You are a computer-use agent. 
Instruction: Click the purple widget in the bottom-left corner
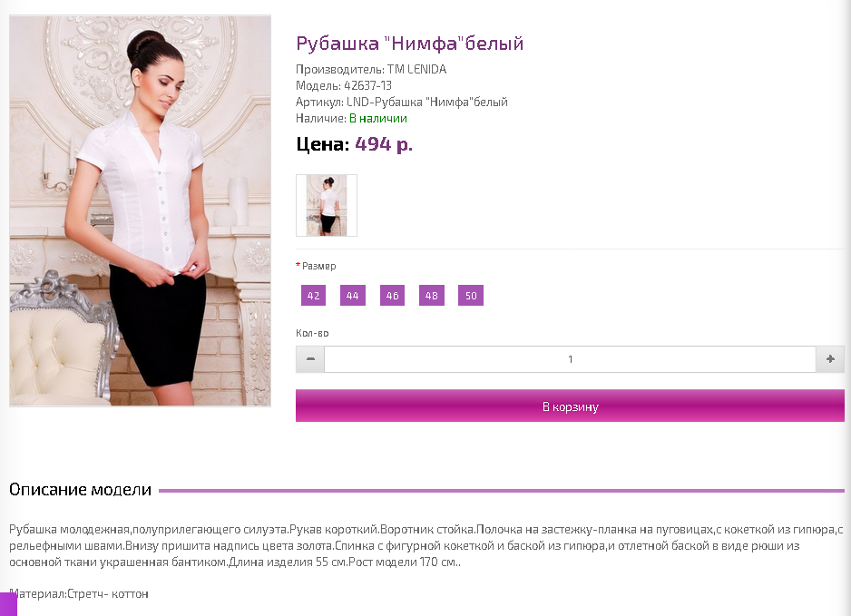tap(8, 604)
